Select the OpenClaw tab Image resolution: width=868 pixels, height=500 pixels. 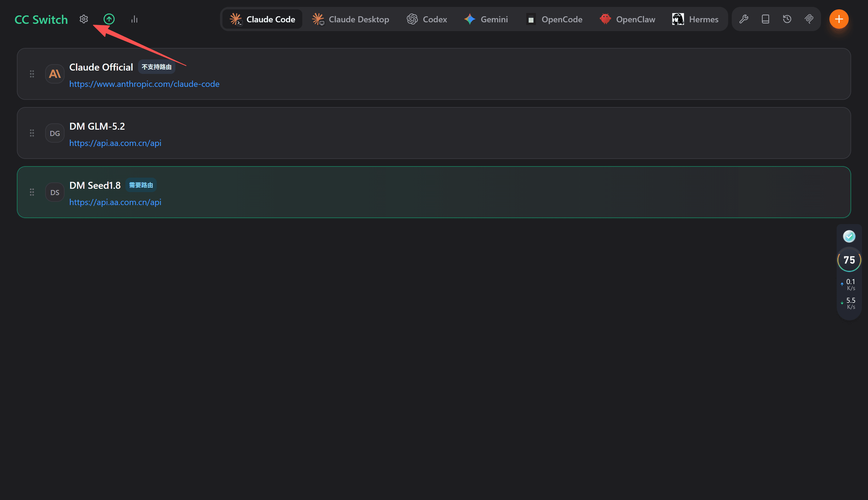point(627,19)
